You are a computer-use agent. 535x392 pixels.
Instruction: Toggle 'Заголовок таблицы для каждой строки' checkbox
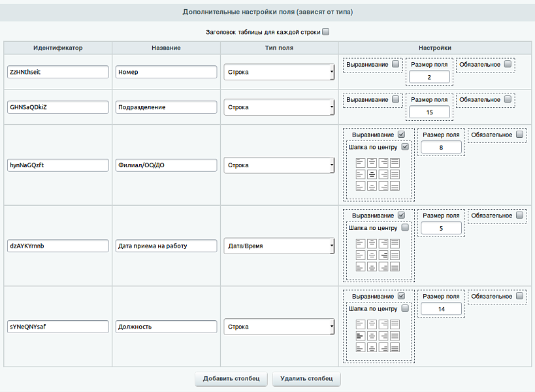pyautogui.click(x=326, y=31)
